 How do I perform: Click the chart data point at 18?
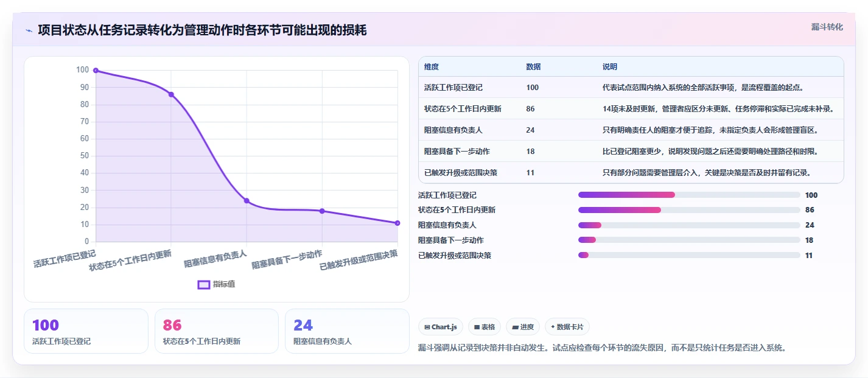(x=322, y=211)
